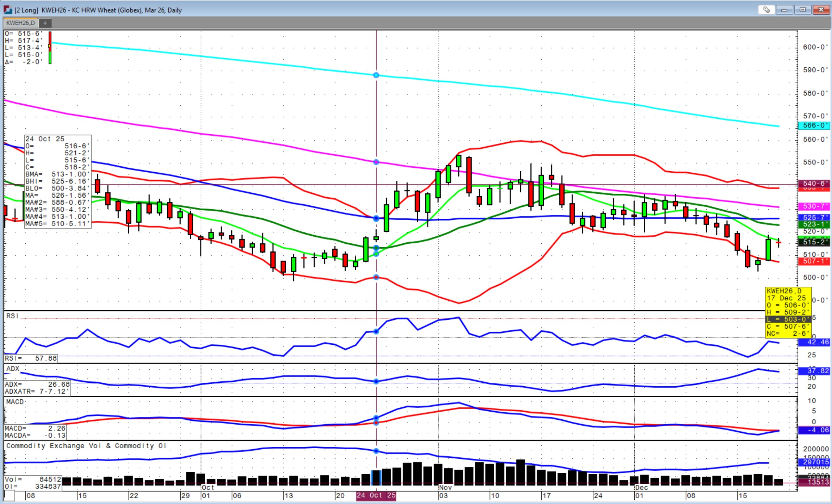
Task: Click the cyan 566-0 price label
Action: pyautogui.click(x=814, y=125)
